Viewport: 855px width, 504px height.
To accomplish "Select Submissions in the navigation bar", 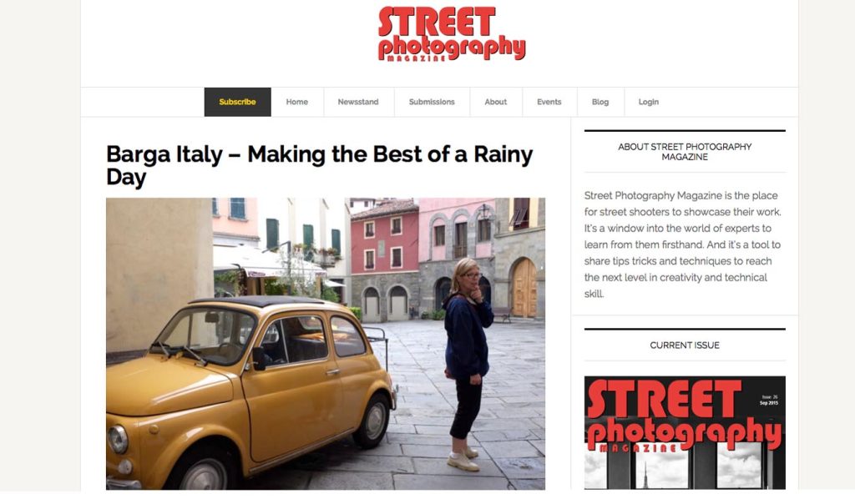I will point(432,102).
